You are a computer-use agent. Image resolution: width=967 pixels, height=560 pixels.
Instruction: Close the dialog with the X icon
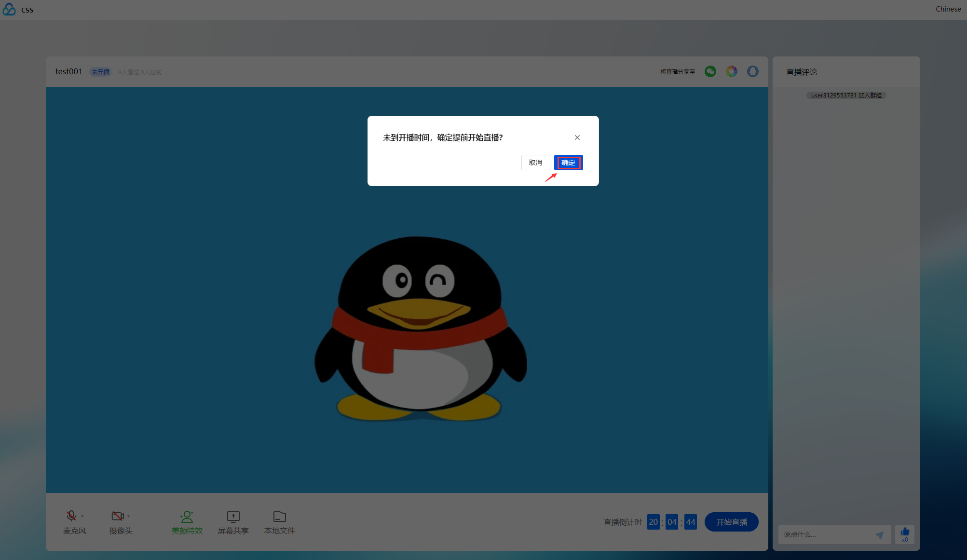[x=577, y=137]
